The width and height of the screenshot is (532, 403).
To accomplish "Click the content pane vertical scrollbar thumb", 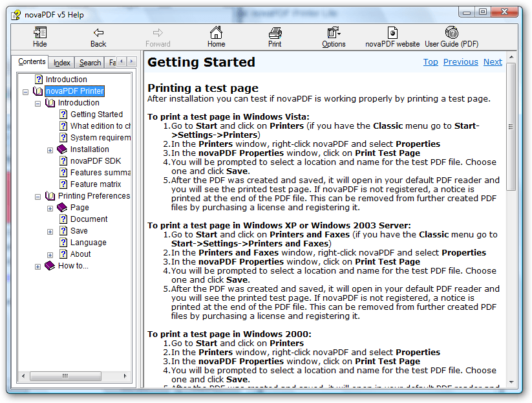I will [x=511, y=126].
